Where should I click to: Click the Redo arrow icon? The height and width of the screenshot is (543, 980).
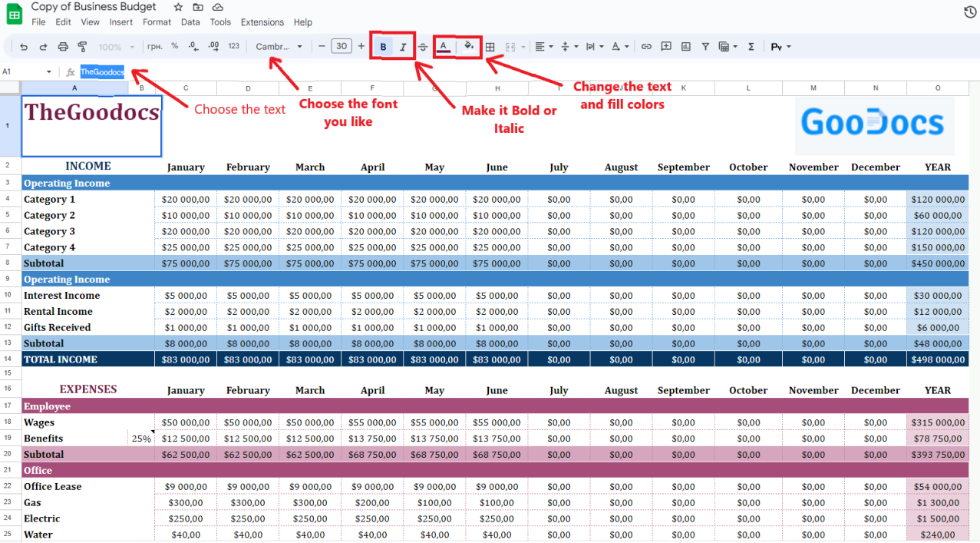pos(43,47)
